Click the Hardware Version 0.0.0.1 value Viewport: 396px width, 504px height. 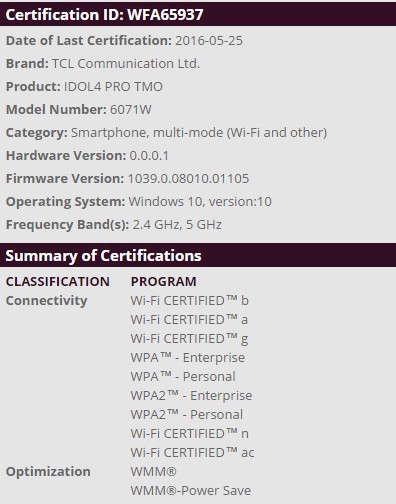[149, 156]
